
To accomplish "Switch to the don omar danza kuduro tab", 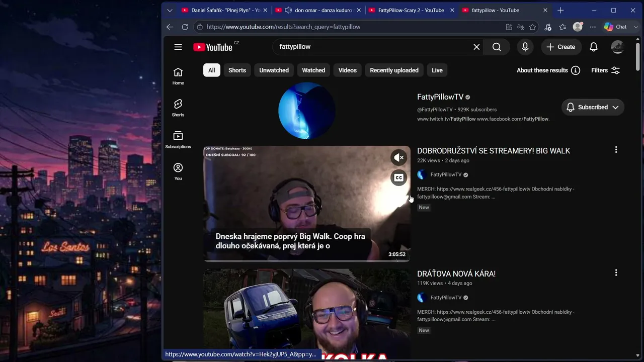I will 318,10.
